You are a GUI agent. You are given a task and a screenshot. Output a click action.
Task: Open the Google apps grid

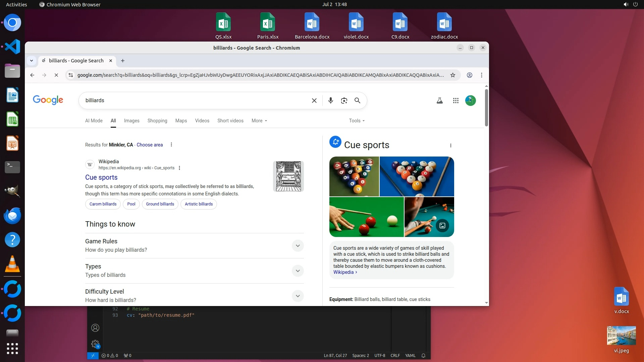point(455,101)
